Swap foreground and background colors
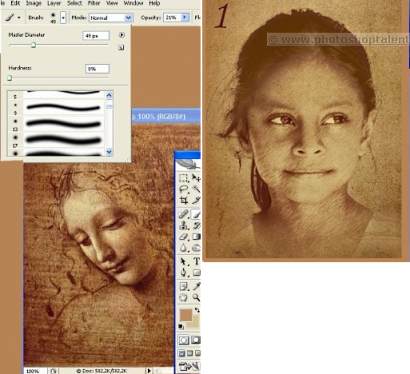Viewport: 410px width, 374px height. (197, 310)
